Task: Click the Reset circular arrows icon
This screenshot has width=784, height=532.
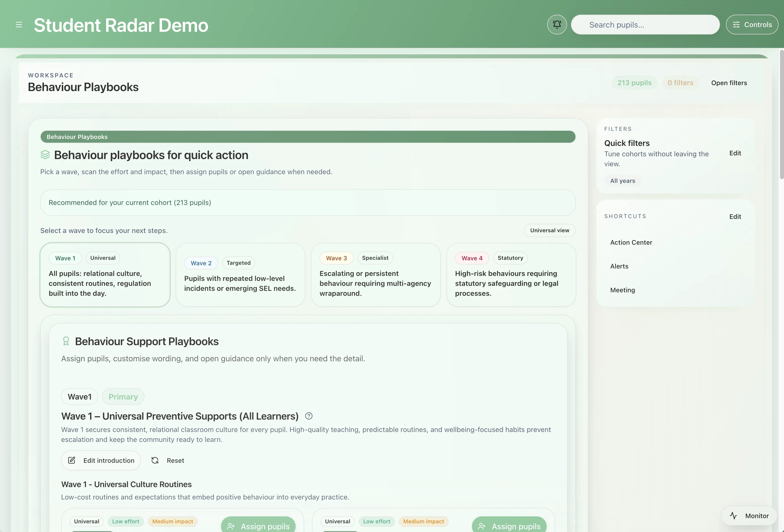Action: pos(155,461)
